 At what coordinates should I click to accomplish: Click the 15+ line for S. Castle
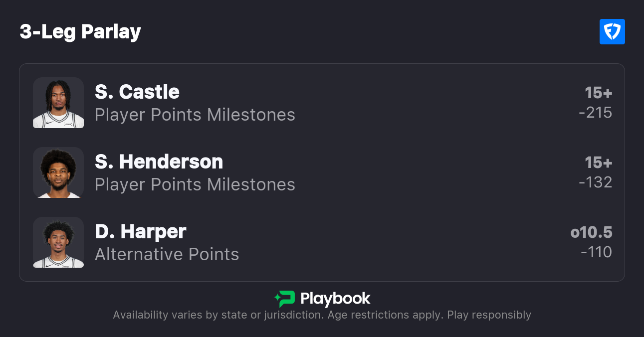[x=598, y=93]
